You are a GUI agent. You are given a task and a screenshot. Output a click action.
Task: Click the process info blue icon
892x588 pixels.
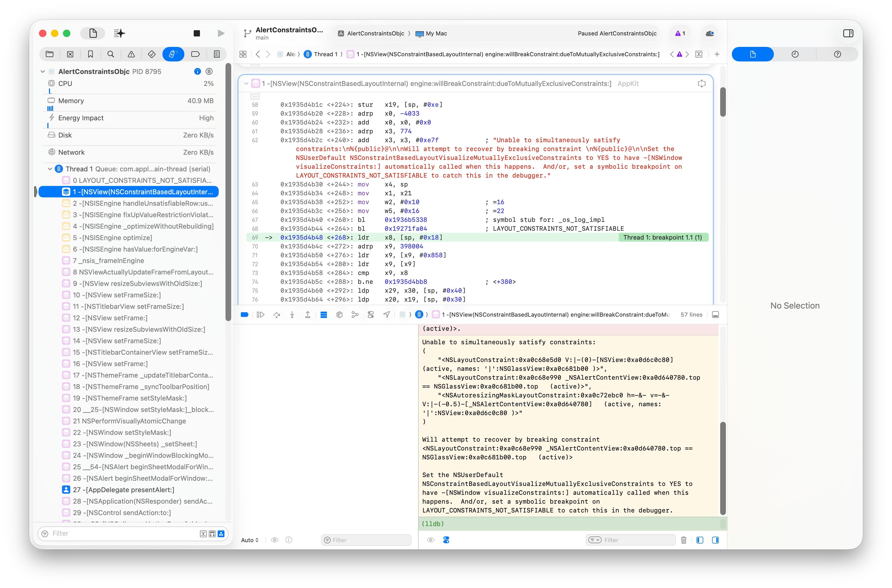(x=198, y=71)
